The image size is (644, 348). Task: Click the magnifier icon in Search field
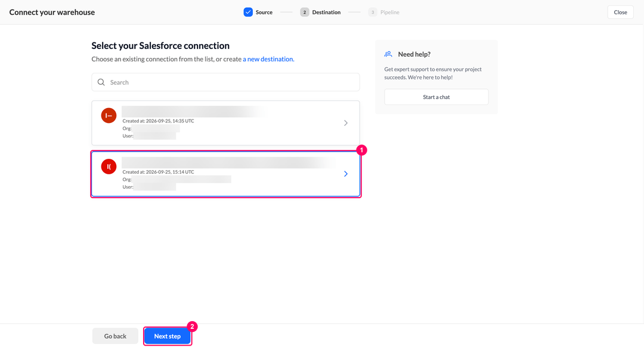tap(101, 82)
